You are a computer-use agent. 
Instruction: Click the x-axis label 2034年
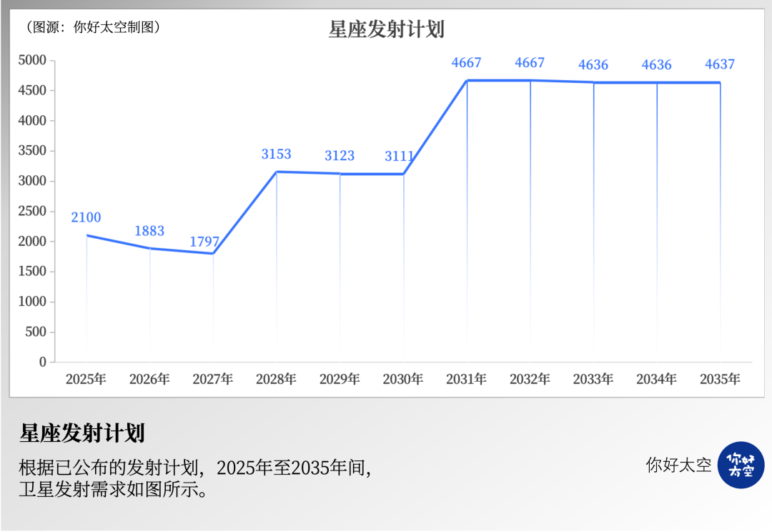click(656, 379)
